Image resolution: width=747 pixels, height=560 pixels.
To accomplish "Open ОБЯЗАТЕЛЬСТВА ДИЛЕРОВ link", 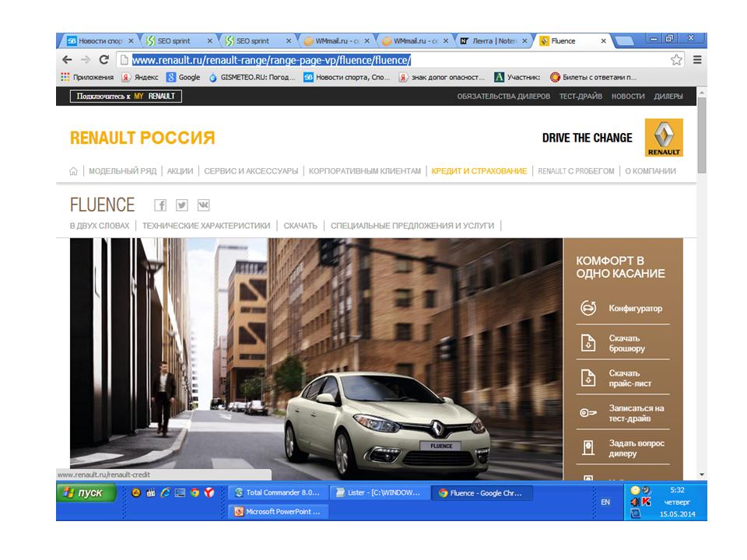I will click(503, 96).
